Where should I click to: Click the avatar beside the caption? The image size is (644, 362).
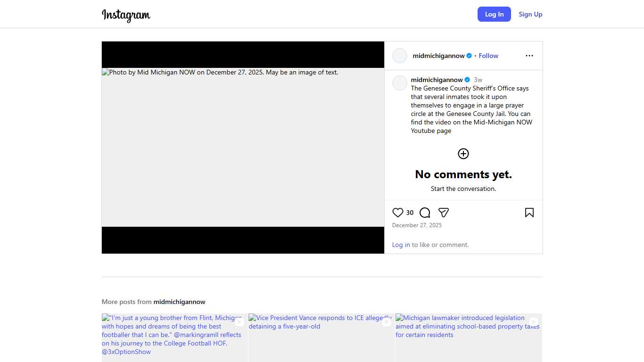click(x=400, y=83)
